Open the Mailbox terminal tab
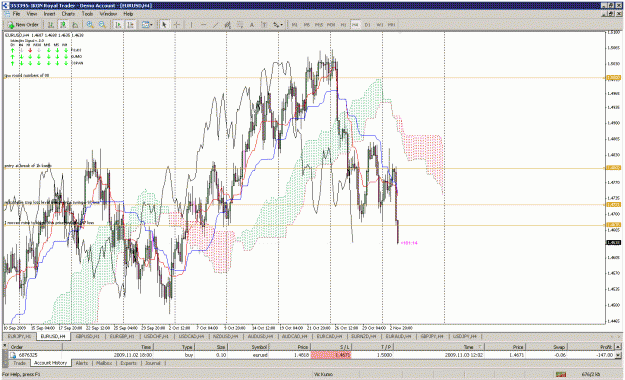The width and height of the screenshot is (625, 380). point(104,363)
